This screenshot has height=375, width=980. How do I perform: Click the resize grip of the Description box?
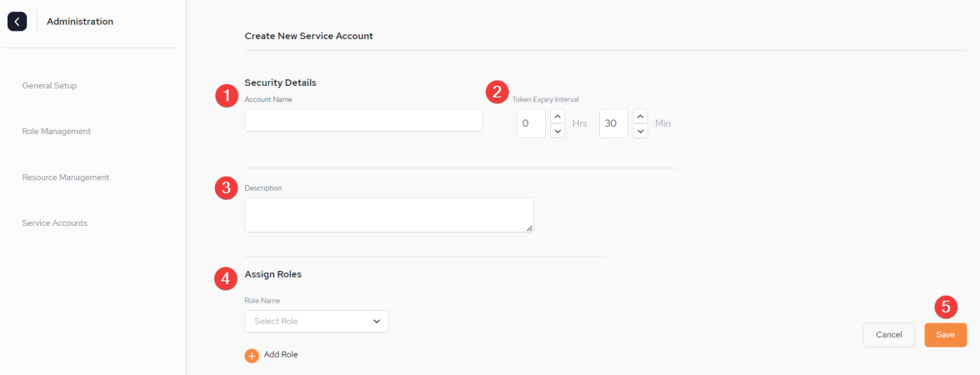[529, 228]
